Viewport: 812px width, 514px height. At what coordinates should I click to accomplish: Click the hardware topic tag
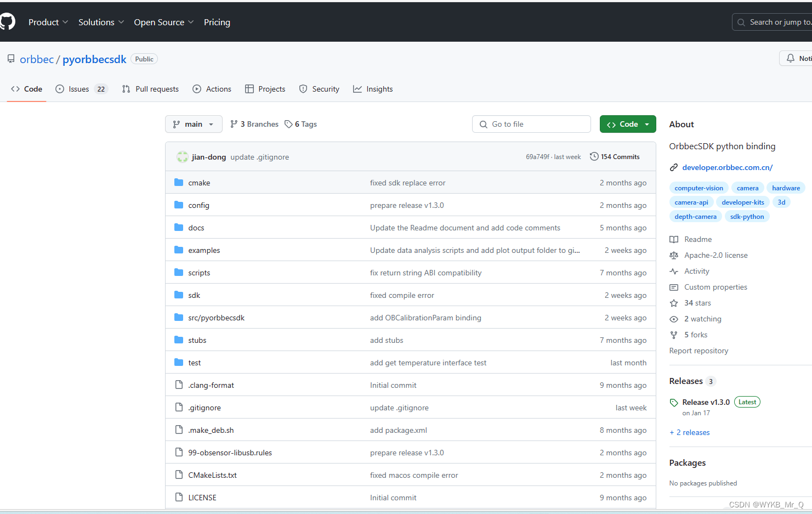point(786,188)
